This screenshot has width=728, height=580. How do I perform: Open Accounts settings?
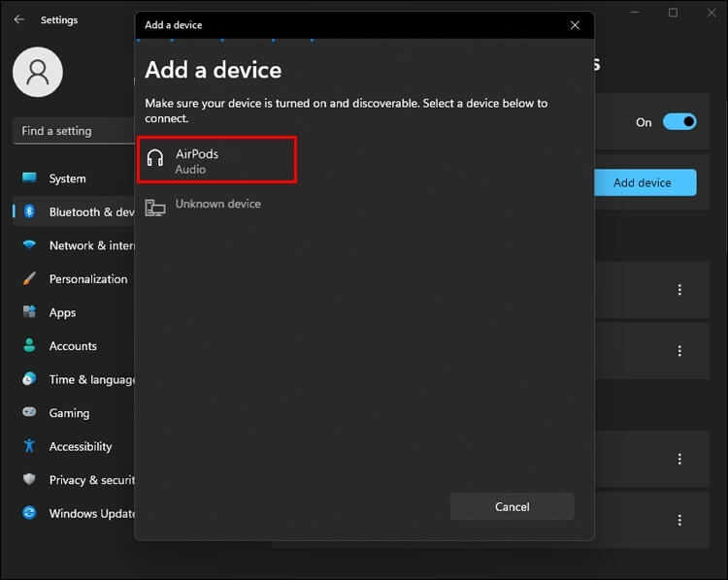tap(75, 346)
